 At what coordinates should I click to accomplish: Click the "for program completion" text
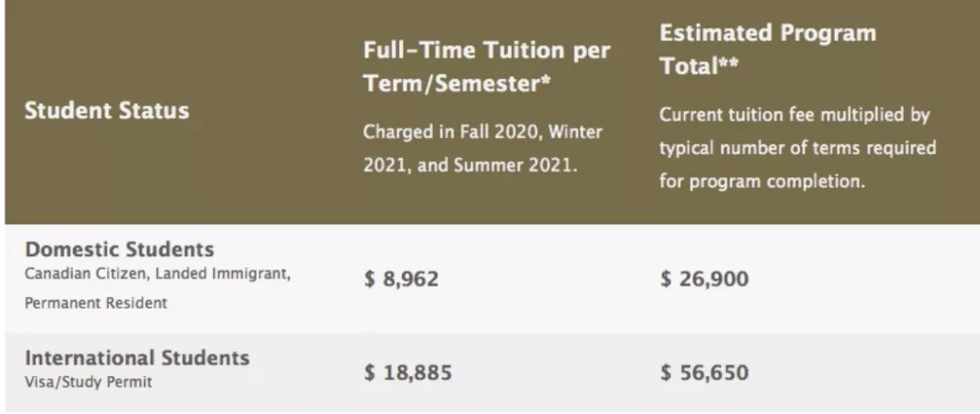tap(762, 181)
